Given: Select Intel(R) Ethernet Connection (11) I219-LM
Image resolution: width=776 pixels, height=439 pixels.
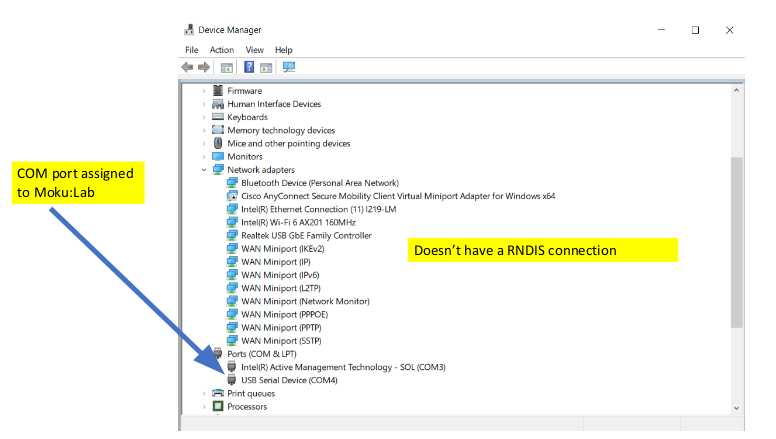Looking at the screenshot, I should pyautogui.click(x=319, y=209).
